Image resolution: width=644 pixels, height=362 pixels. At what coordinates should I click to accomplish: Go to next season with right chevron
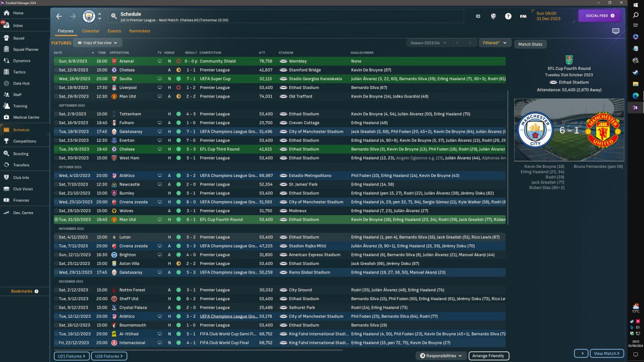point(470,43)
